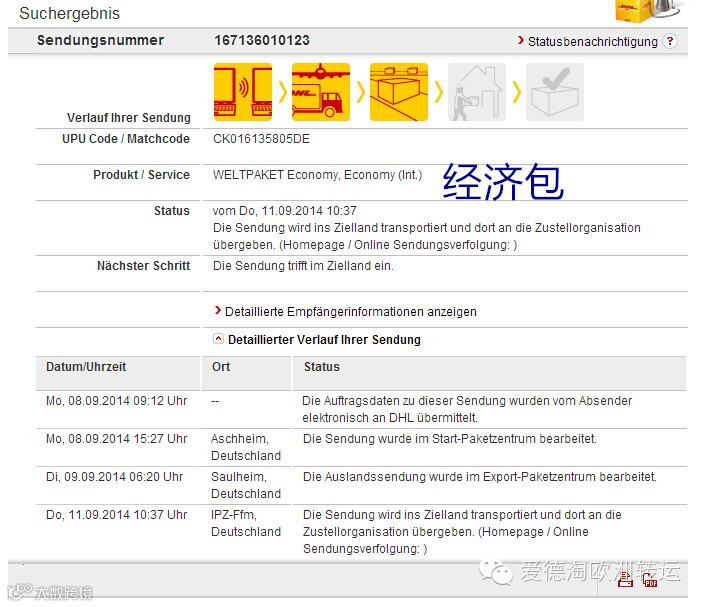Click the DHL plane and truck transport icon

point(321,92)
